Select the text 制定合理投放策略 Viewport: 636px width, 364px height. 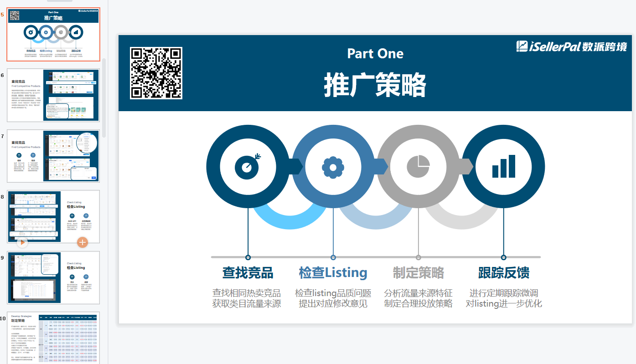tap(418, 303)
